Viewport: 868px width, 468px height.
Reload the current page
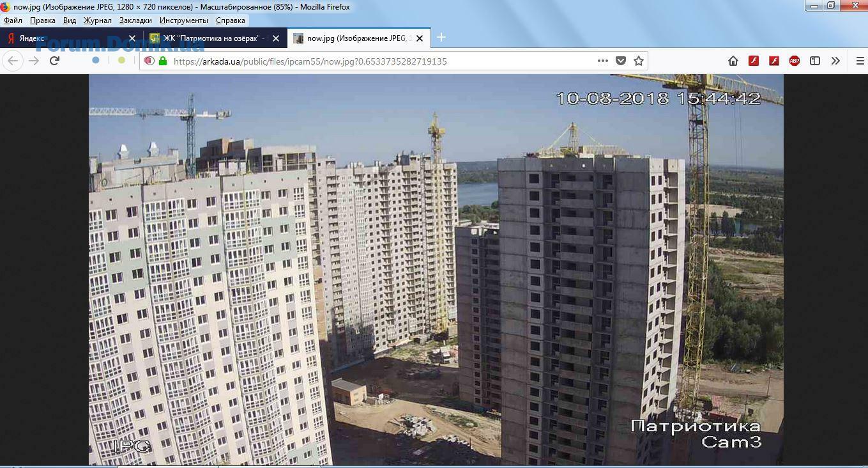point(54,61)
